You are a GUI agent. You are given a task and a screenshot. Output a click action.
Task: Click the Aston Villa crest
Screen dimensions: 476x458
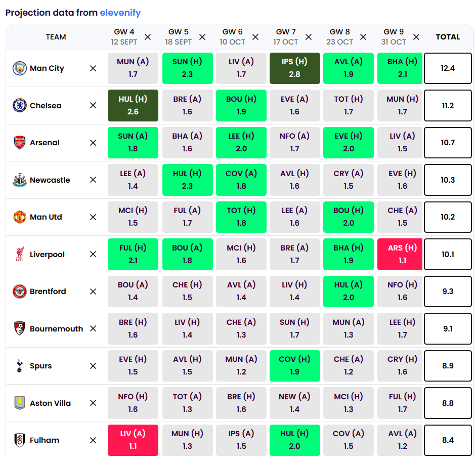pyautogui.click(x=19, y=403)
